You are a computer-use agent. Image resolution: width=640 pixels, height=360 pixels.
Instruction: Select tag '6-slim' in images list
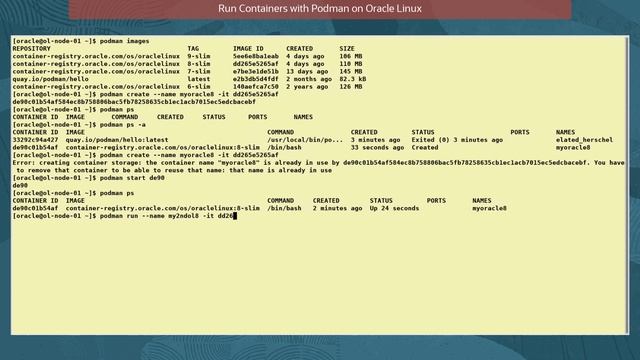199,87
